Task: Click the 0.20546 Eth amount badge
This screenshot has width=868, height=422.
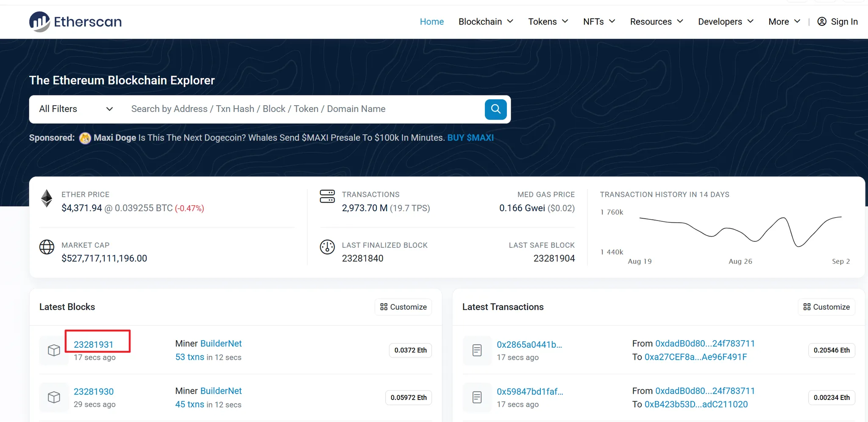Action: coord(832,350)
